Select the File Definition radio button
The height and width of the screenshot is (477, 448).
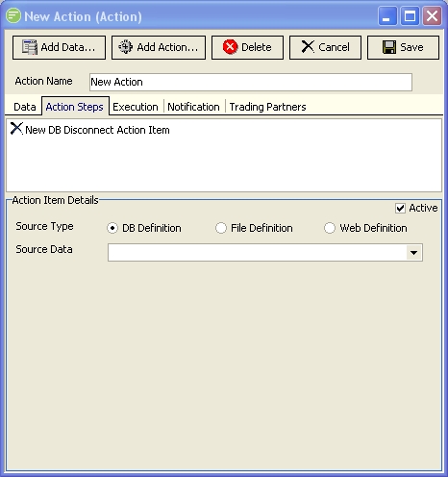click(x=221, y=228)
